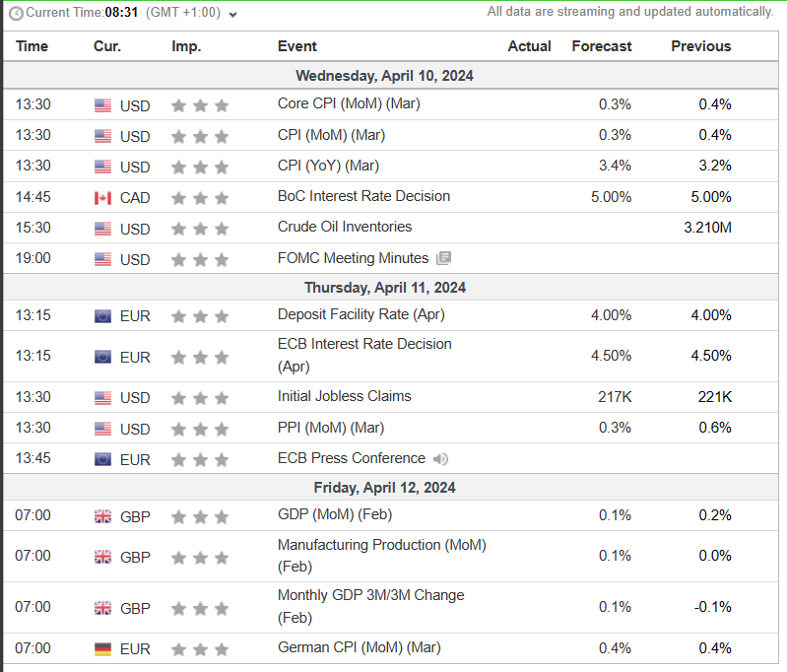Click the Imp. column header
Image resolution: width=787 pixels, height=672 pixels.
185,46
